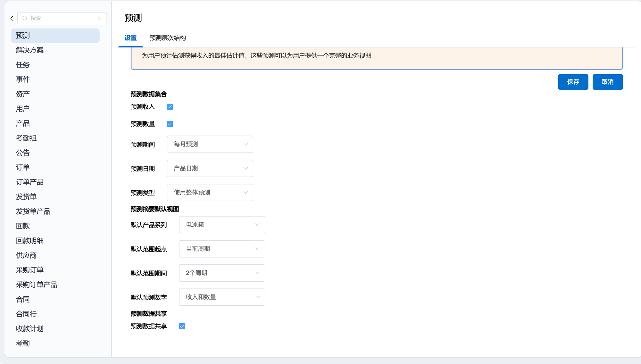Screen dimensions: 641x364
Task: Click chevron of 默认范围期间 dropdown
Action: pos(257,273)
